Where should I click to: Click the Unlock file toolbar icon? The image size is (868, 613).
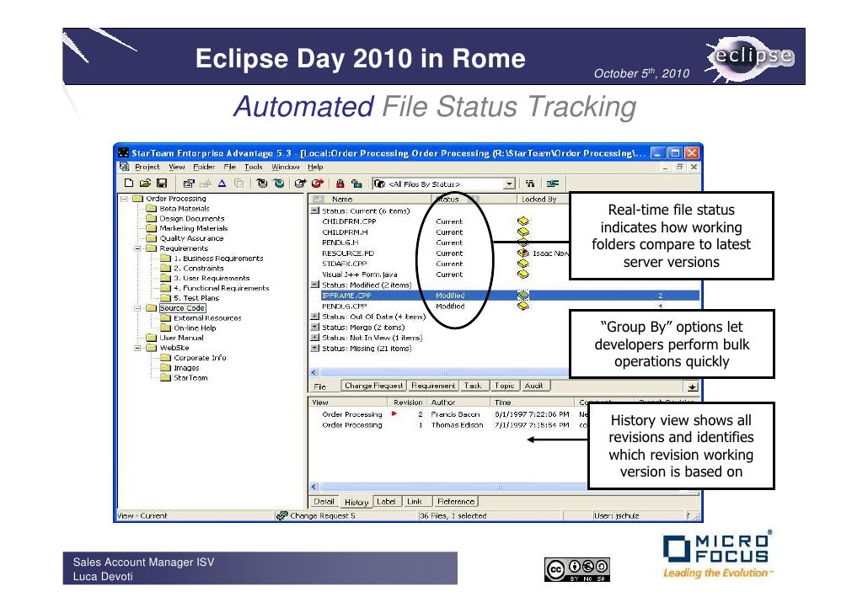tap(356, 183)
